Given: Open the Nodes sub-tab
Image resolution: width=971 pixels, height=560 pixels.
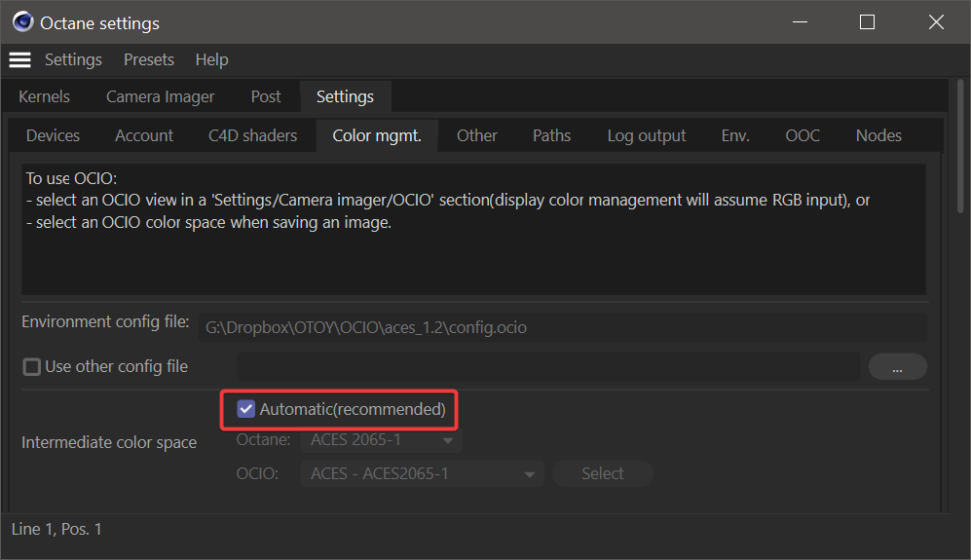Looking at the screenshot, I should [x=878, y=135].
